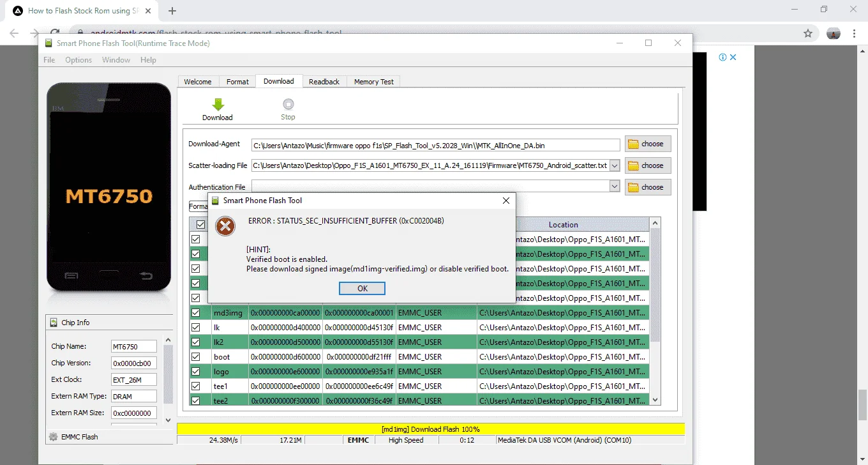Click the Download Flash 100% progress bar
868x465 pixels.
pos(431,429)
